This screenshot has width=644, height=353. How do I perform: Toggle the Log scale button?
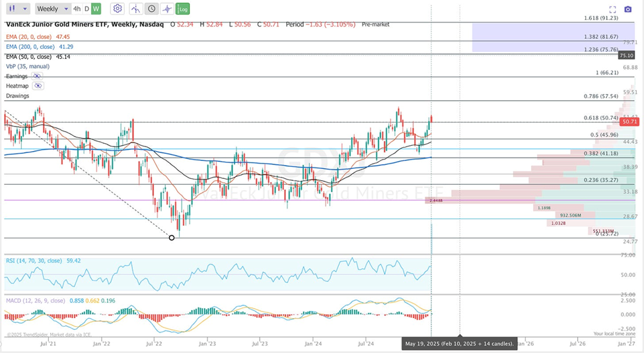183,9
